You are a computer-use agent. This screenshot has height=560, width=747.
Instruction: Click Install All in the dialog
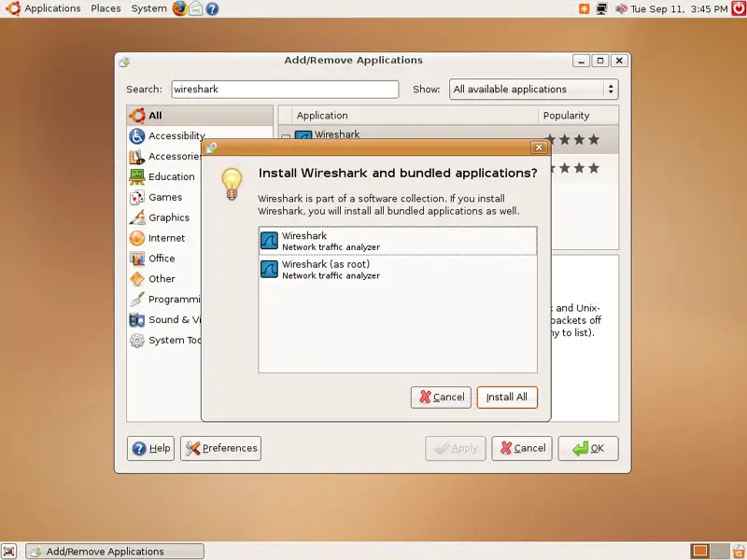[507, 398]
